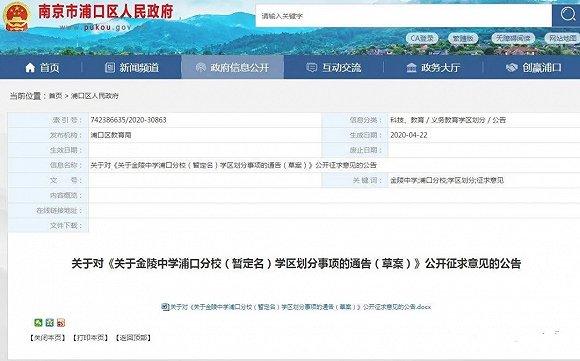Click the 废止日期 label cell
The image size is (580, 361).
pyautogui.click(x=355, y=150)
